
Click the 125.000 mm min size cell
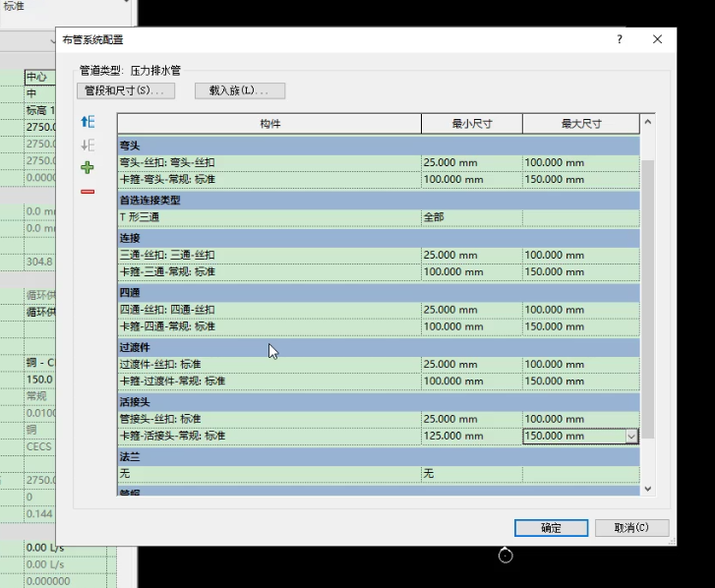[x=472, y=437]
